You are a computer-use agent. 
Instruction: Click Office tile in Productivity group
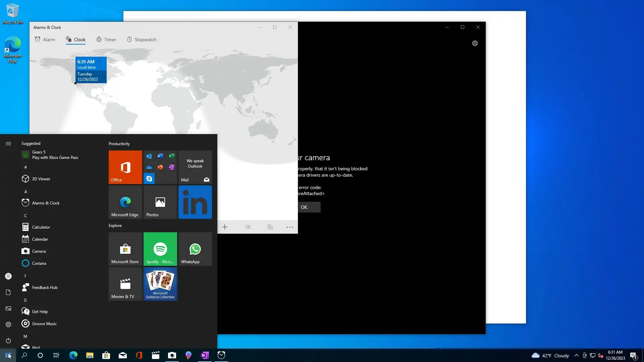coord(125,167)
